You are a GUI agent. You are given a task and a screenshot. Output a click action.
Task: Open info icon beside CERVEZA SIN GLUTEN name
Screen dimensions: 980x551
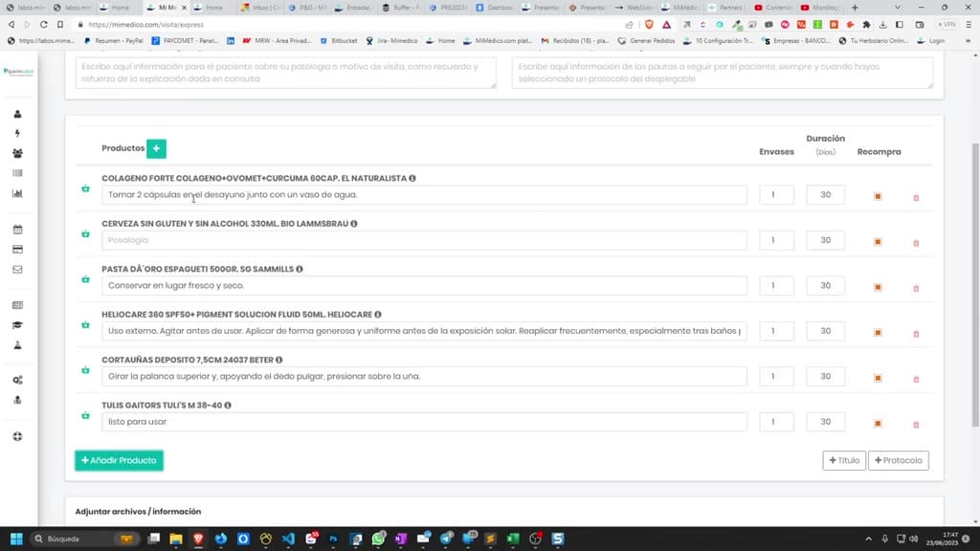(354, 224)
